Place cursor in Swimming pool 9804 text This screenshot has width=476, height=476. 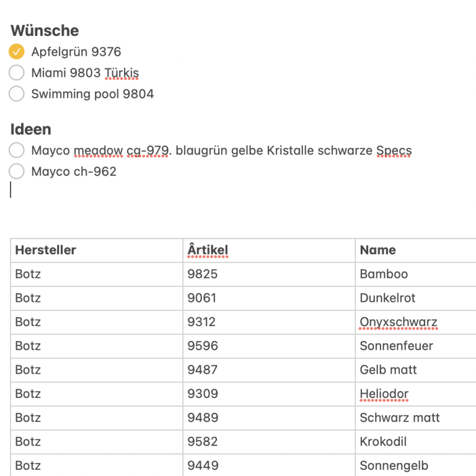(92, 94)
